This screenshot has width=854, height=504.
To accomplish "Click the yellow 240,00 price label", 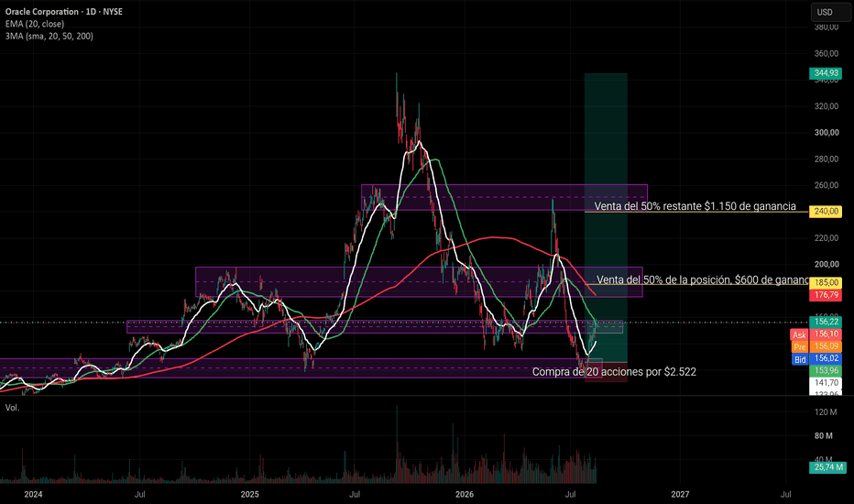I will (827, 212).
